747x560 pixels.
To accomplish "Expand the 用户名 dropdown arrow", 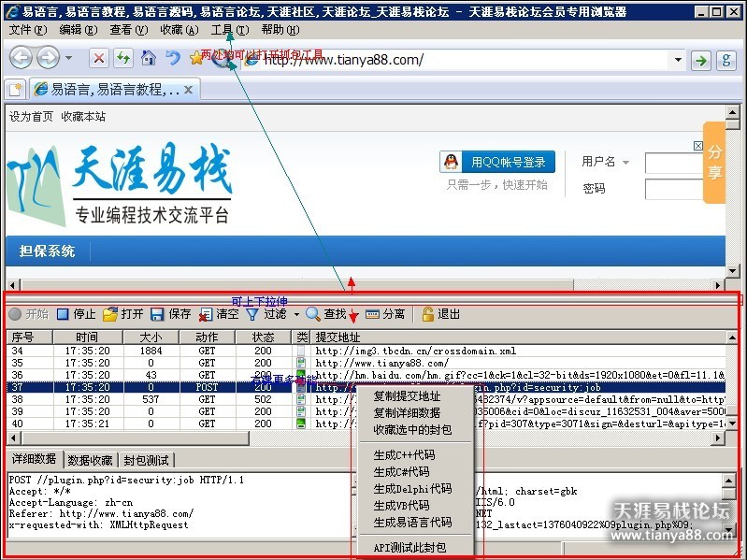I will (626, 163).
